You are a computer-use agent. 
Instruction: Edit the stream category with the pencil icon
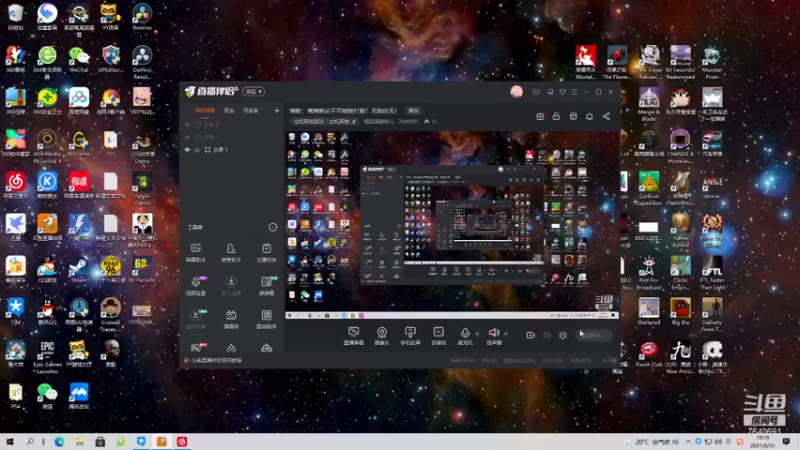point(354,121)
